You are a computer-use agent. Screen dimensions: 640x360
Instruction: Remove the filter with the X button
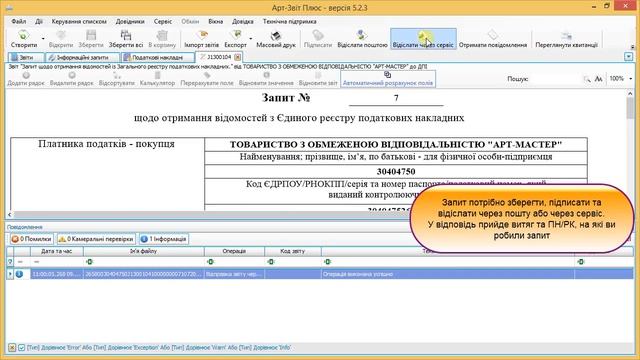(12, 347)
